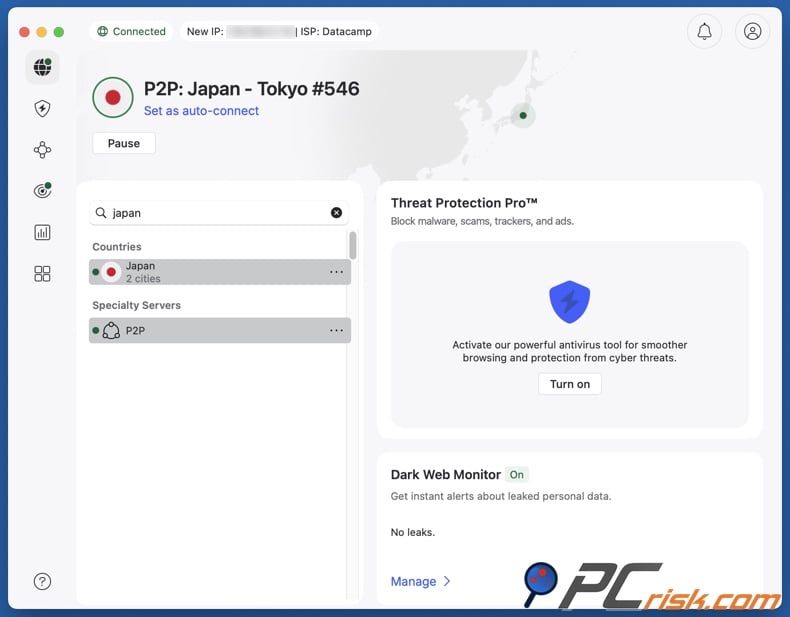The width and height of the screenshot is (790, 617).
Task: Click the Tokyo server dot on the map
Action: tap(523, 115)
